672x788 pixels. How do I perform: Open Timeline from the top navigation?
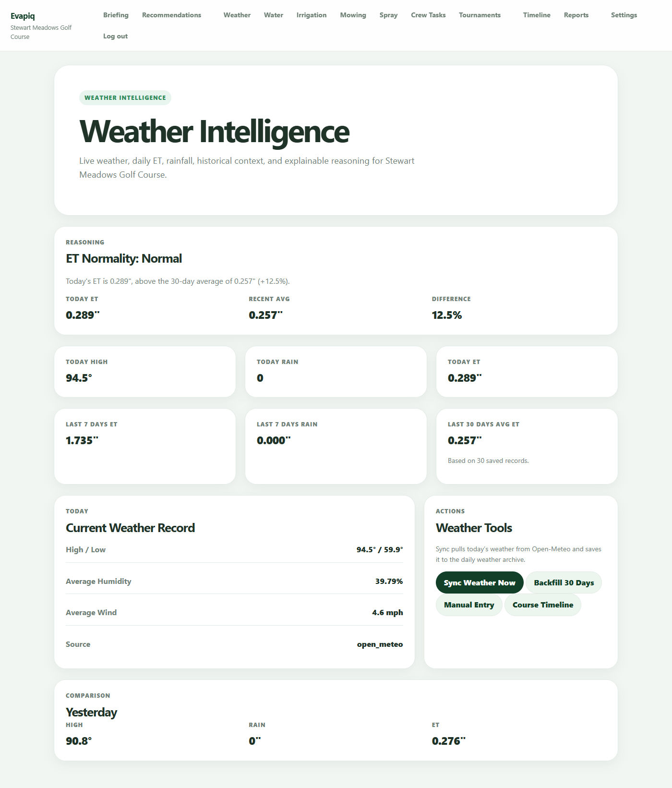click(x=537, y=15)
